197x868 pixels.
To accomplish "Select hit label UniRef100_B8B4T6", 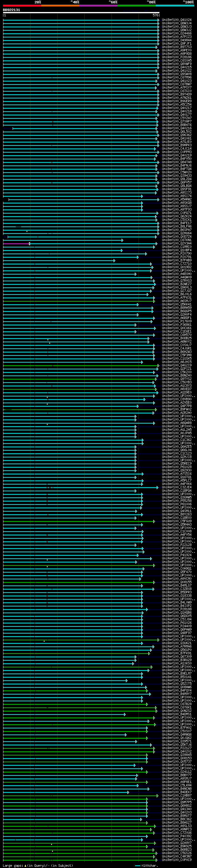I will pyautogui.click(x=177, y=125).
